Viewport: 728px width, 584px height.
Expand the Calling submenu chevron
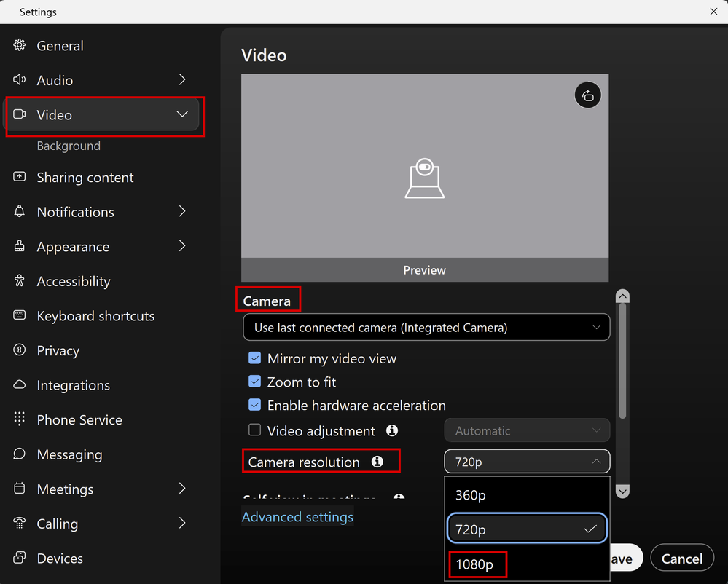click(x=182, y=523)
